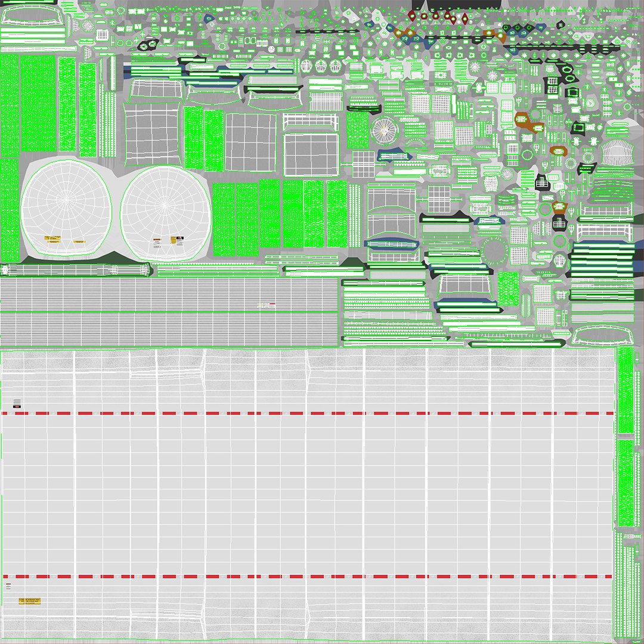Select the yellow warning decal on the large panel
The width and height of the screenshot is (644, 644).
coord(30,601)
